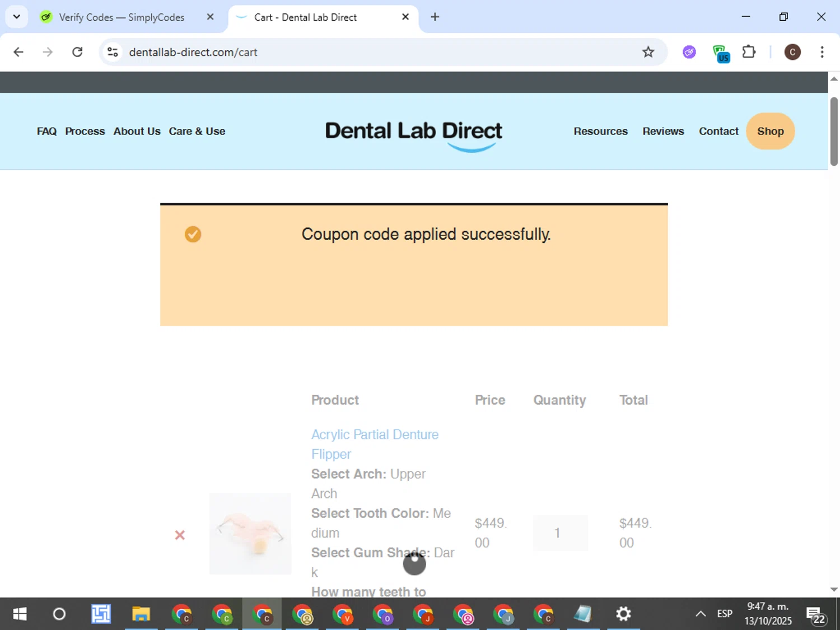The width and height of the screenshot is (840, 630).
Task: Open the Care & Use menu item
Action: pos(197,131)
